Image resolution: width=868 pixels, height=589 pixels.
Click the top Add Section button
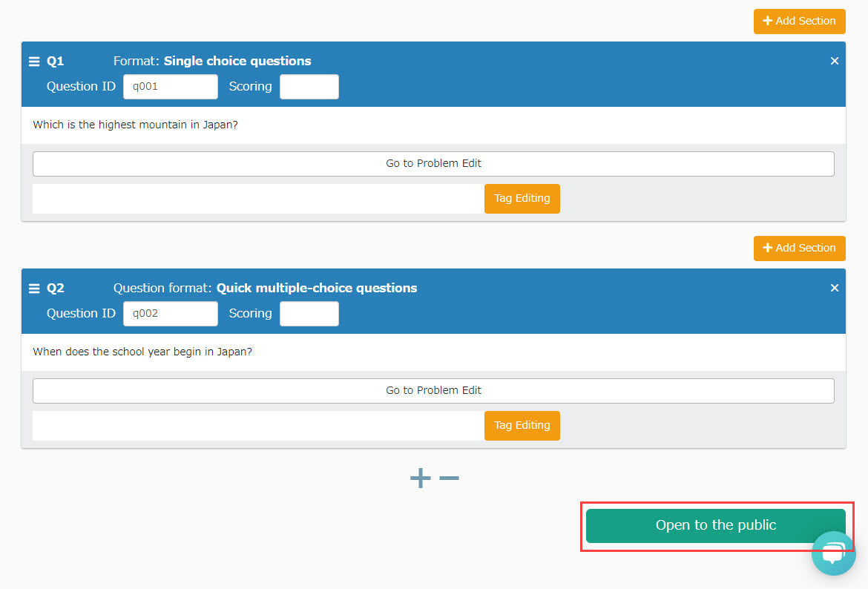click(799, 22)
